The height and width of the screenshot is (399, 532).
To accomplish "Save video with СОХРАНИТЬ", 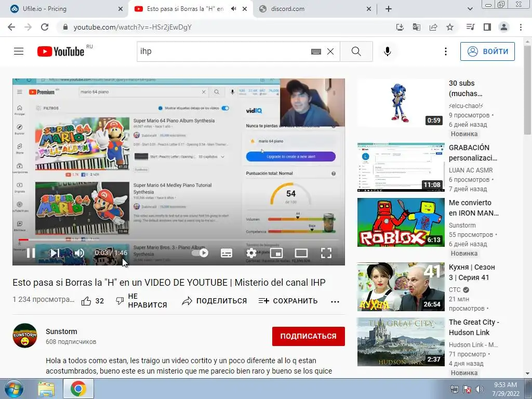I will pyautogui.click(x=288, y=301).
